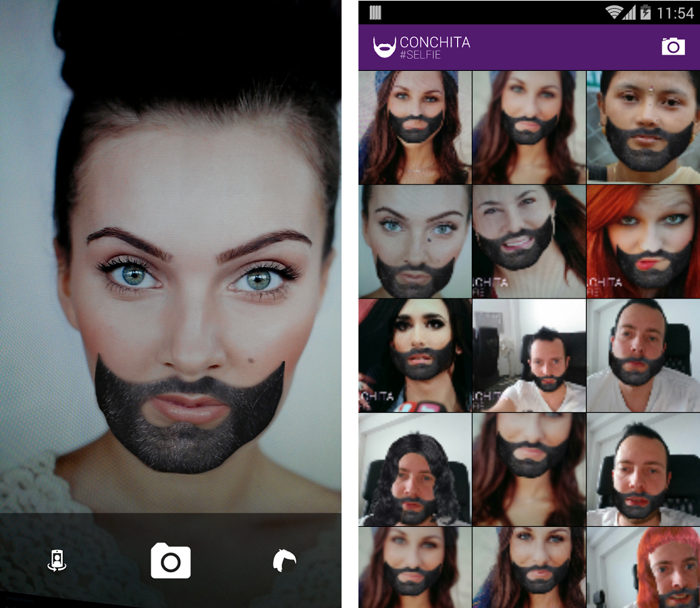The image size is (700, 608).
Task: Tap the CONCHITA #SELFIE title text
Action: click(x=435, y=47)
